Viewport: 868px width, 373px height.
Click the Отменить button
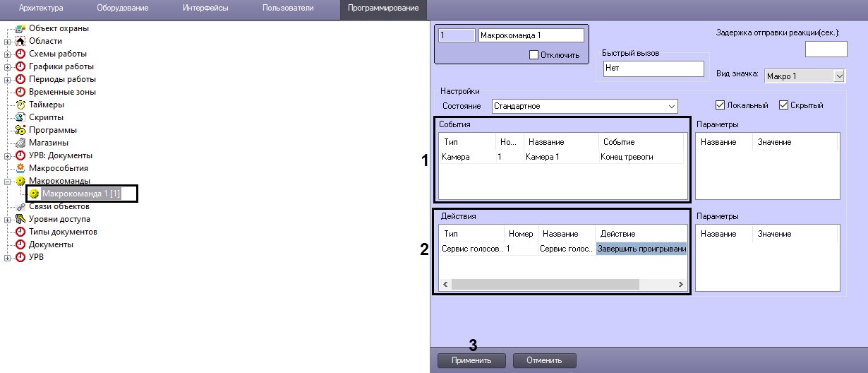[x=543, y=360]
